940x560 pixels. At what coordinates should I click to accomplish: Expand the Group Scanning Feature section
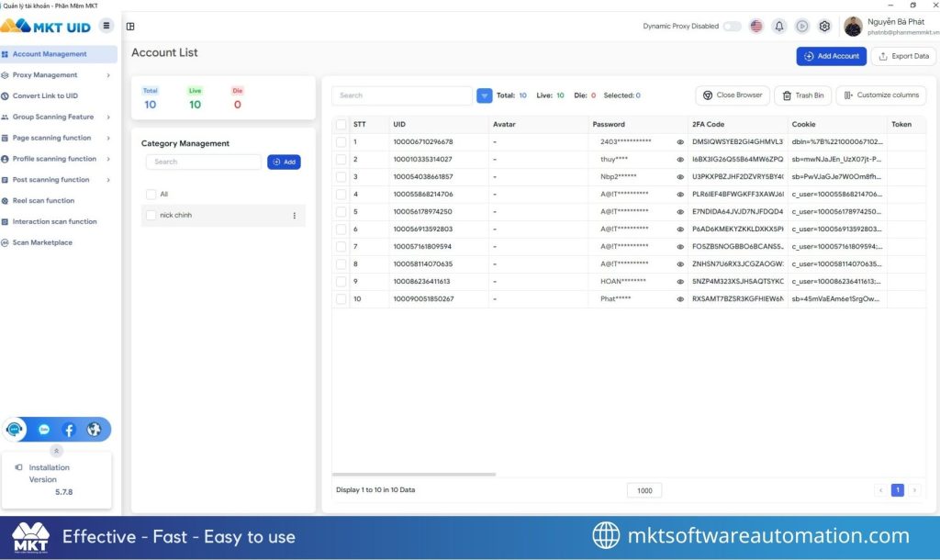(x=57, y=117)
